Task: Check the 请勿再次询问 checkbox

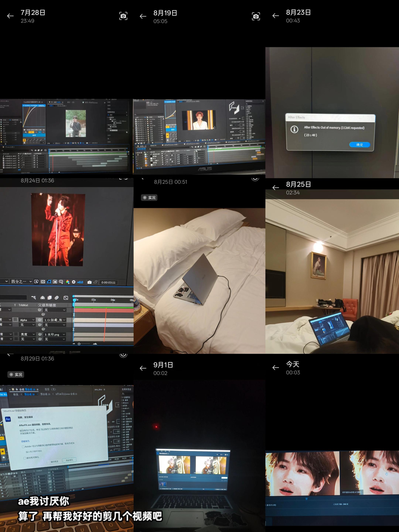Action: (x=25, y=458)
